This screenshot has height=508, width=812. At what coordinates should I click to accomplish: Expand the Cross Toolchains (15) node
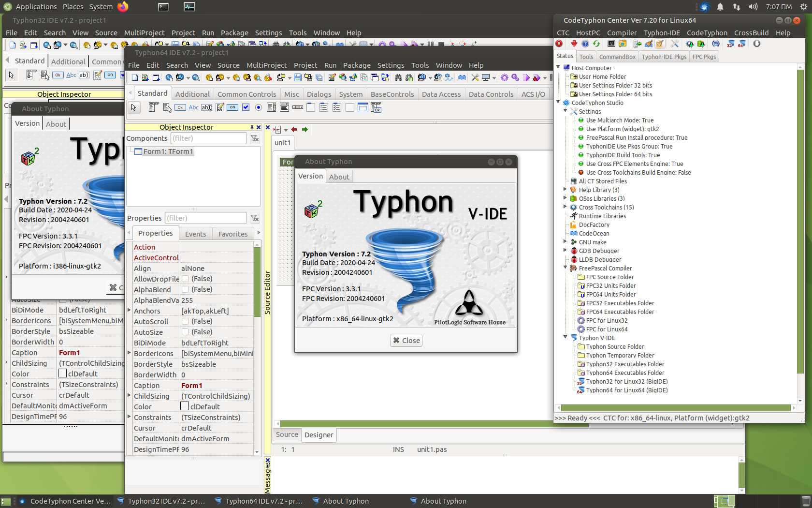point(565,207)
